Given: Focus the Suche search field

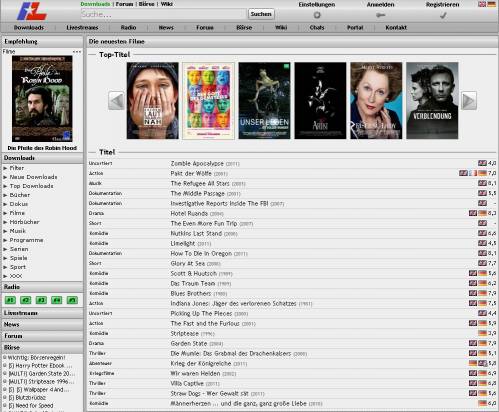Looking at the screenshot, I should point(163,14).
